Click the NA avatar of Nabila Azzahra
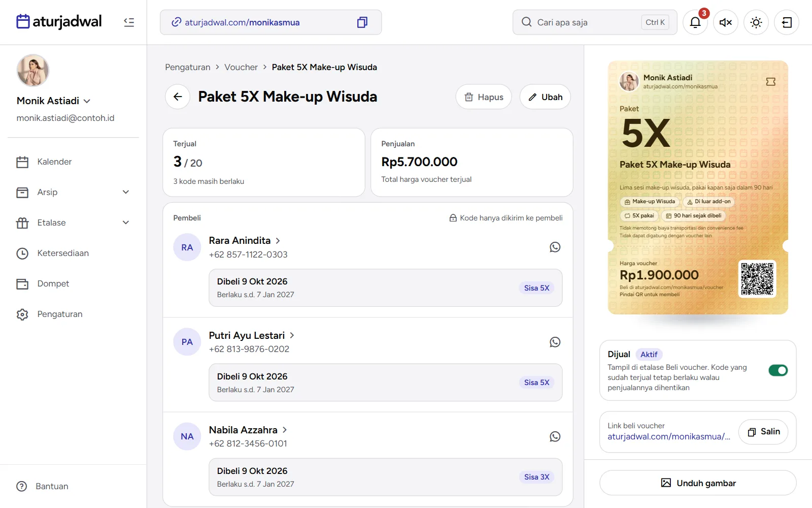 (187, 436)
